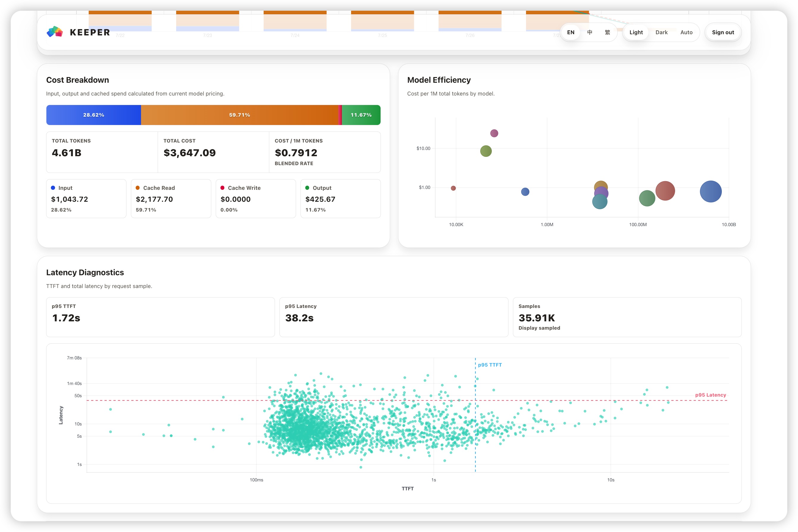This screenshot has width=798, height=532.
Task: Click the $0.7912 blended rate value
Action: tap(296, 153)
